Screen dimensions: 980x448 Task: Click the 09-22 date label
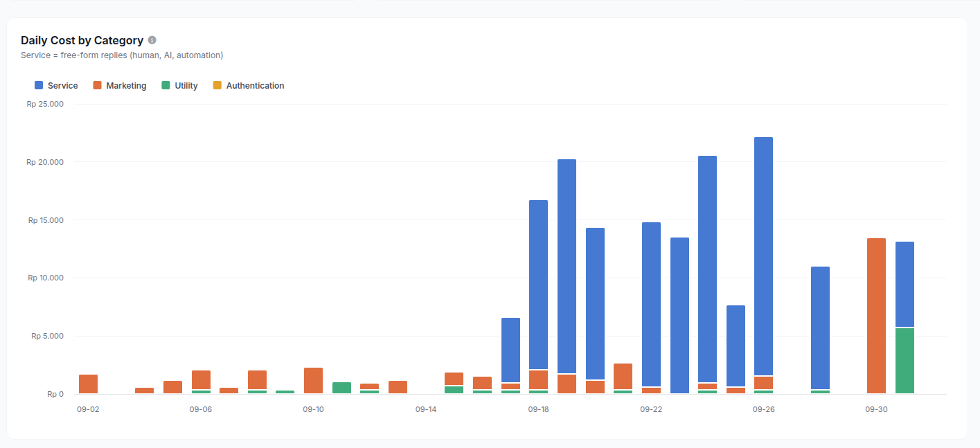pos(651,409)
